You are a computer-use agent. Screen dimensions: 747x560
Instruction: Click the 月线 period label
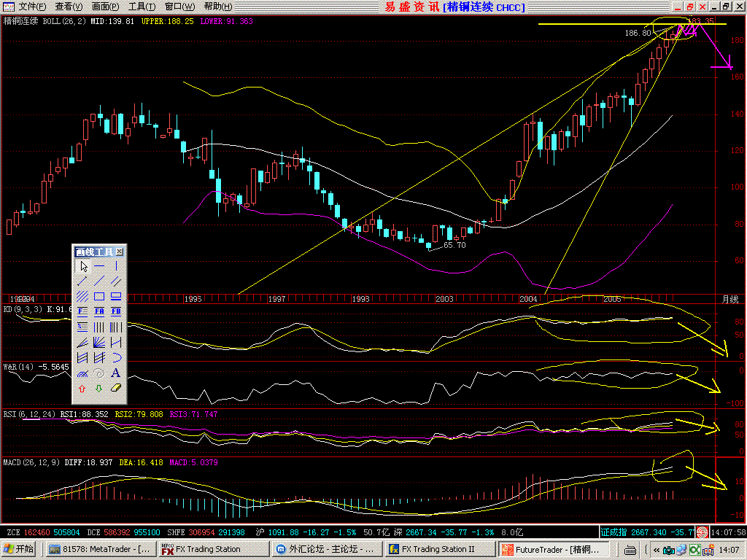[x=729, y=299]
